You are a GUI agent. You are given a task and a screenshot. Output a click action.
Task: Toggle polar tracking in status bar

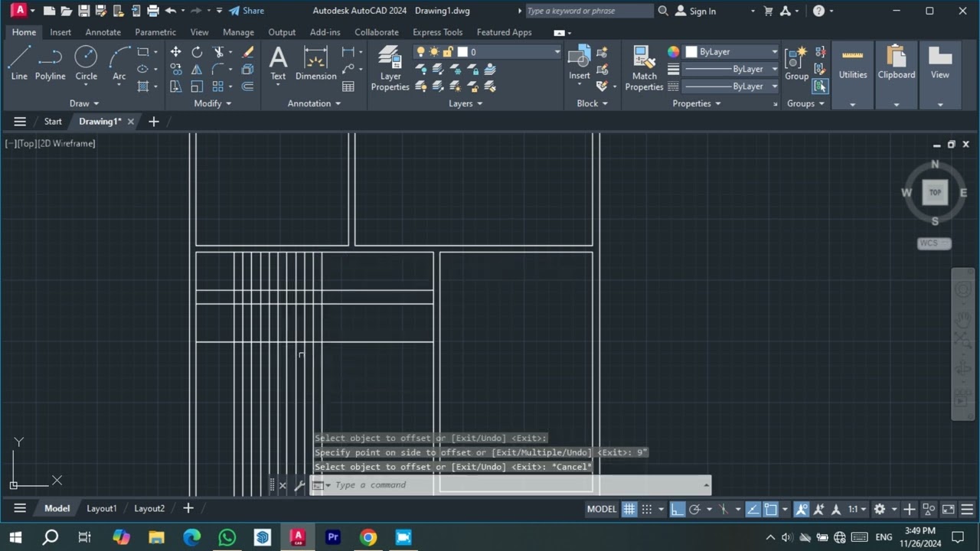point(695,509)
